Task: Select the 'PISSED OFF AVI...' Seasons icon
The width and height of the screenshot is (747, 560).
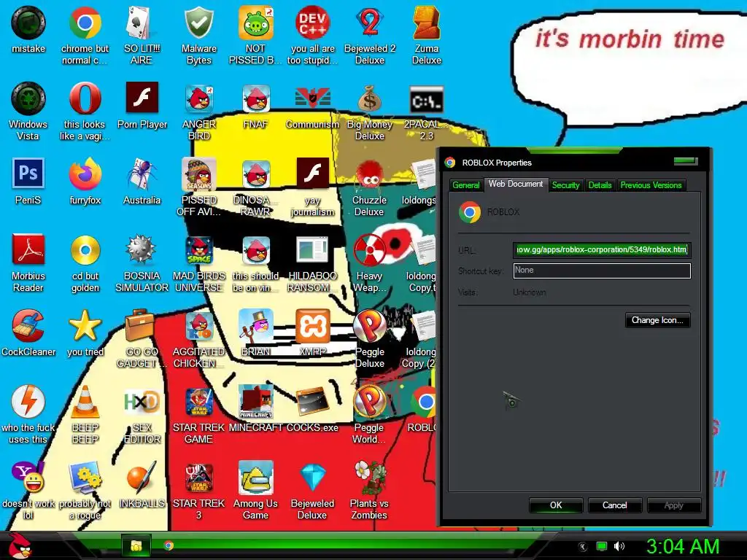Action: pos(198,174)
